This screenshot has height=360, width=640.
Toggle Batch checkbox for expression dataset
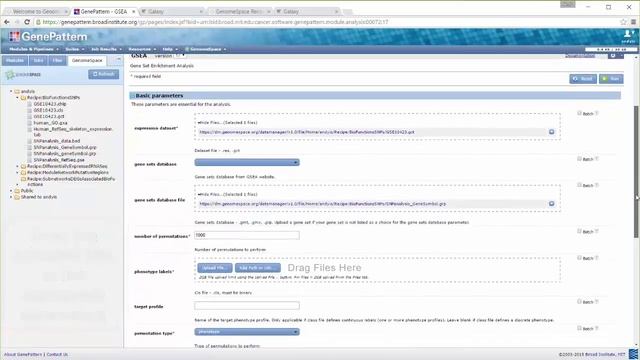point(579,113)
